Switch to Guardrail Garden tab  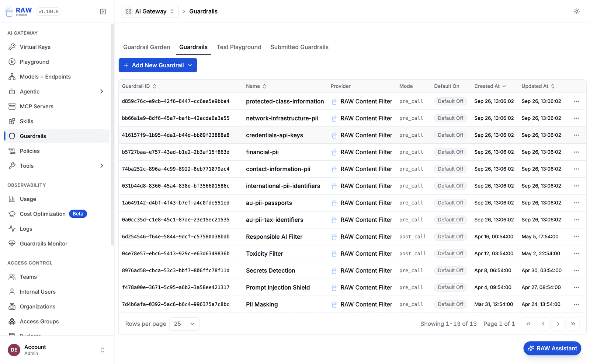click(x=147, y=47)
